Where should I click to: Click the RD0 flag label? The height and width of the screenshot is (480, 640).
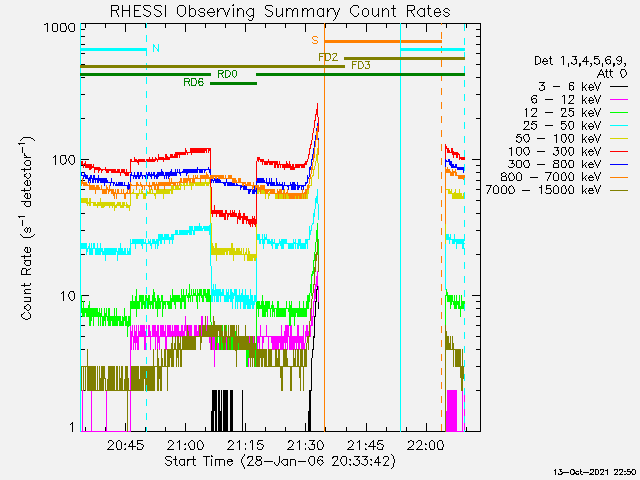click(227, 74)
